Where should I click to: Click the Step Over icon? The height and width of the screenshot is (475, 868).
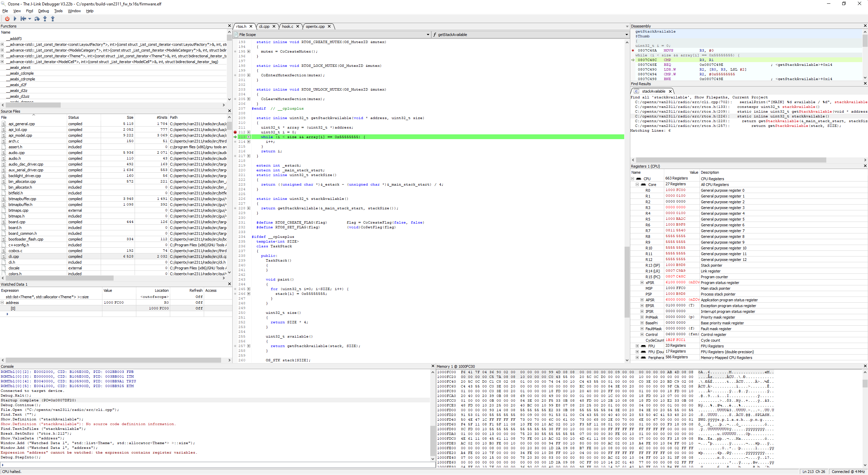(37, 19)
